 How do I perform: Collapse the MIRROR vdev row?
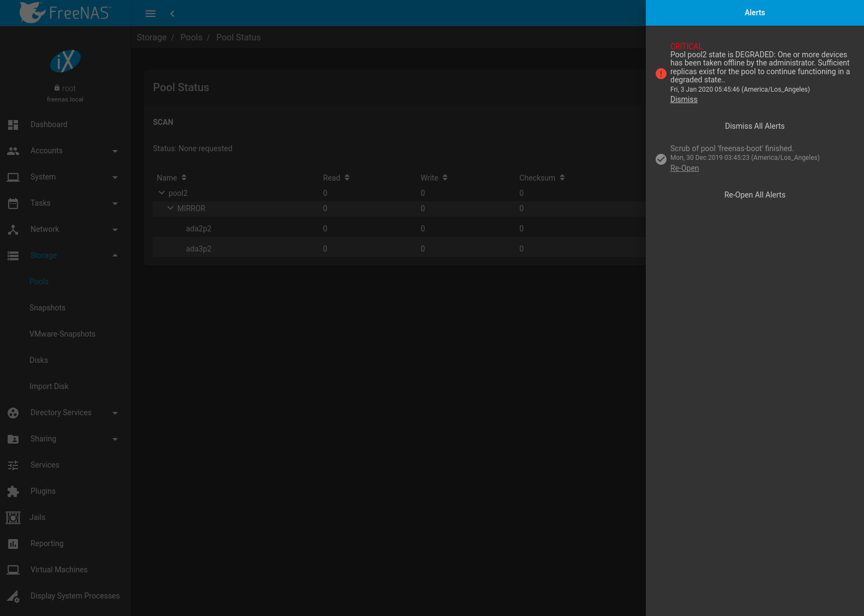170,208
